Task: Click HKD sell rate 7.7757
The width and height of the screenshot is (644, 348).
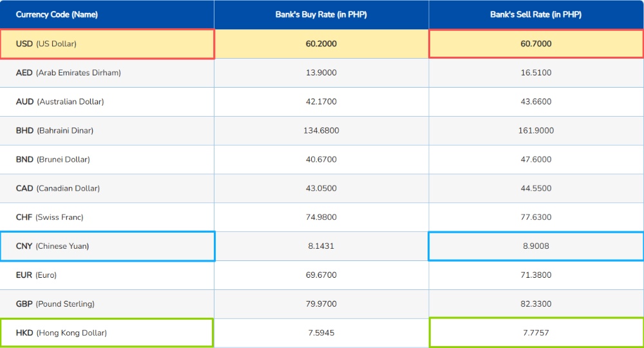Action: coord(535,333)
